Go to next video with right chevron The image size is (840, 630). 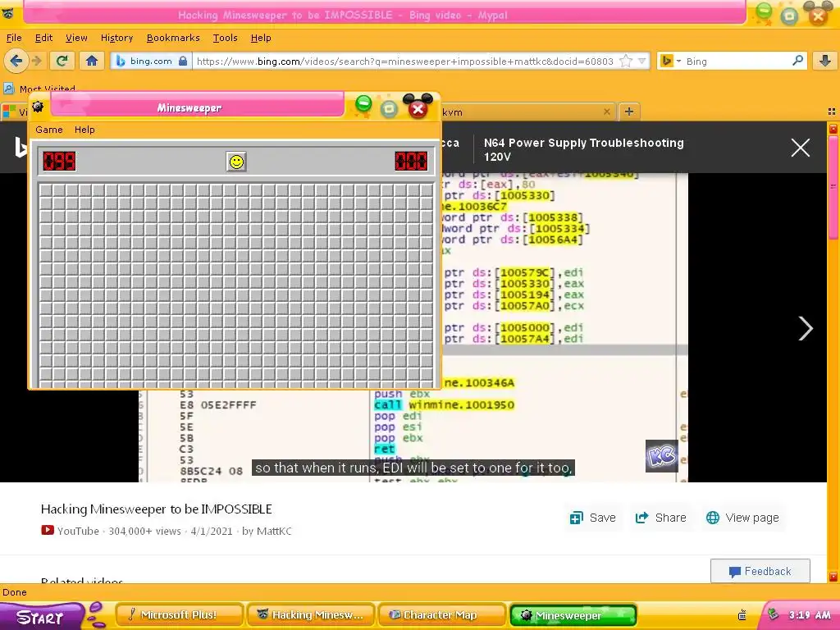[x=806, y=328]
